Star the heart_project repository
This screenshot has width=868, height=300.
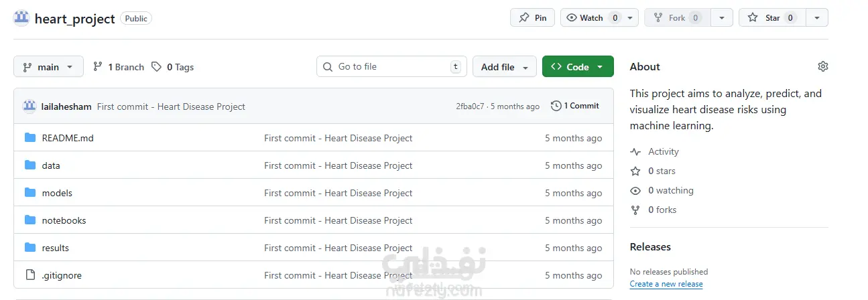(x=771, y=18)
